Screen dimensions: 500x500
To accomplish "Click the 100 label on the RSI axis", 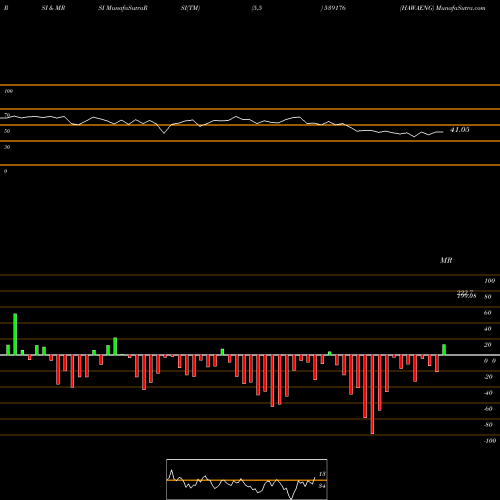I will click(8, 91).
